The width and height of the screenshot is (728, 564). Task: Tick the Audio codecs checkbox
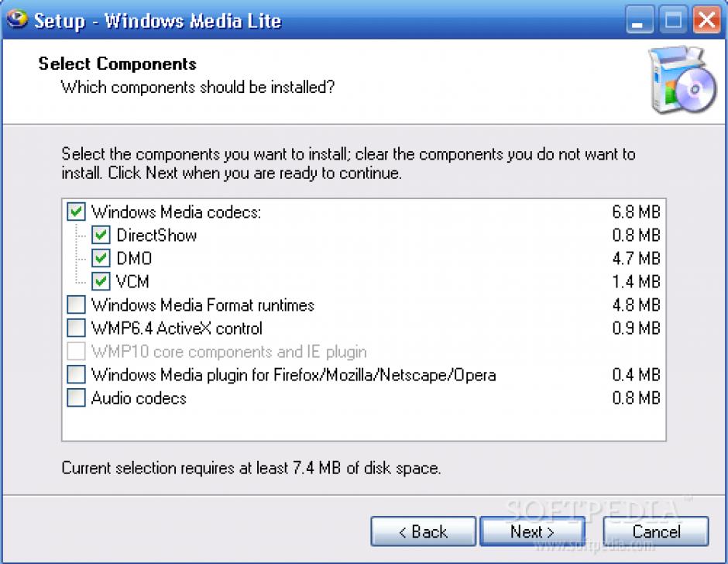(76, 398)
